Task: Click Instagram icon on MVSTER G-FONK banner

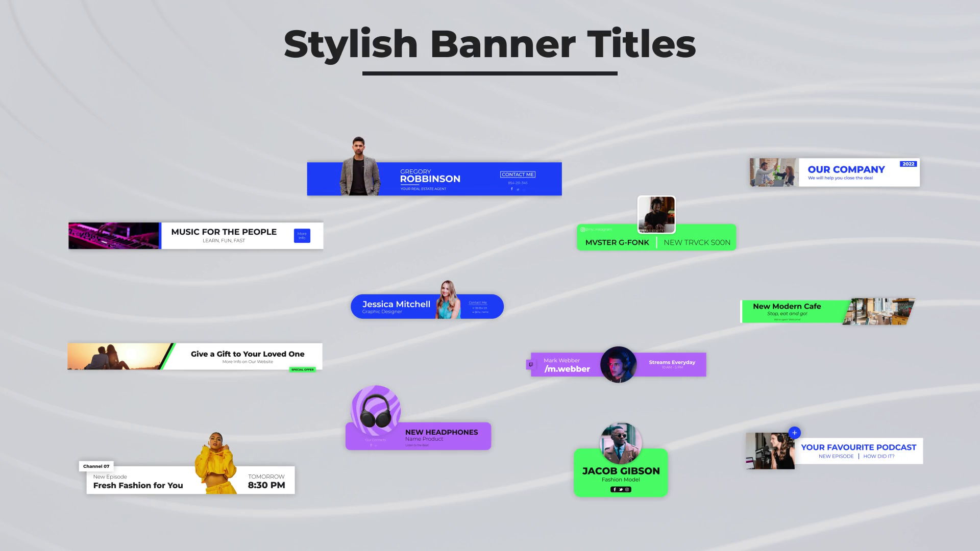Action: pos(583,230)
